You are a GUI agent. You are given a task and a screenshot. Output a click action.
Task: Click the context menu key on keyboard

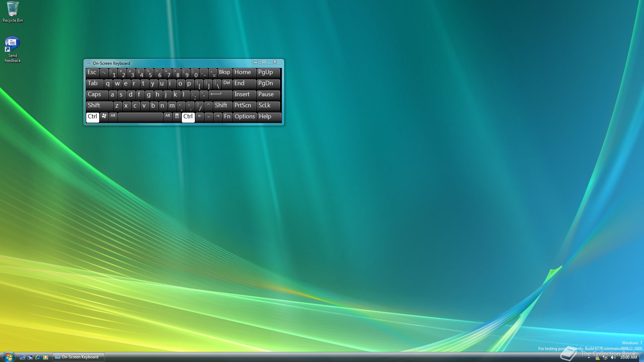177,117
